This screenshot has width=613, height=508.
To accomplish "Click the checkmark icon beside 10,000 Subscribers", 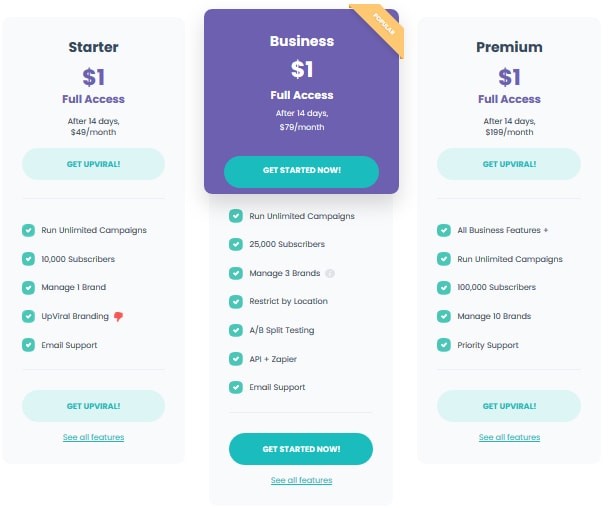I will (29, 259).
